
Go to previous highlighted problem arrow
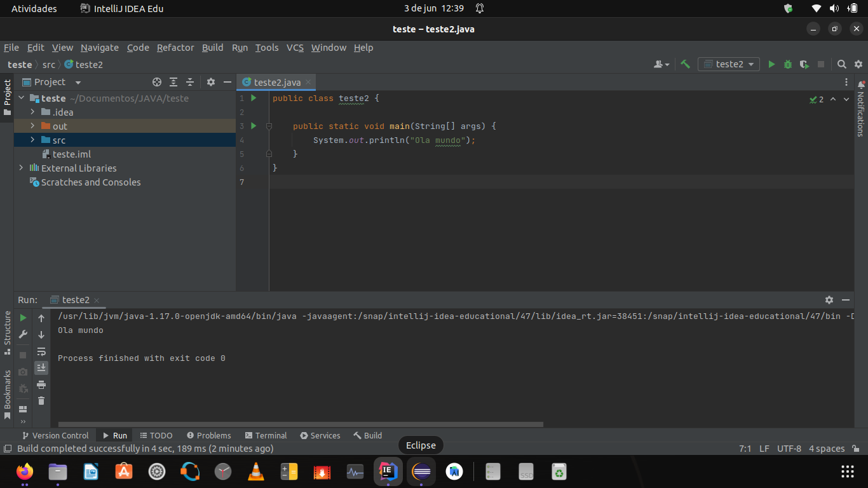point(833,99)
